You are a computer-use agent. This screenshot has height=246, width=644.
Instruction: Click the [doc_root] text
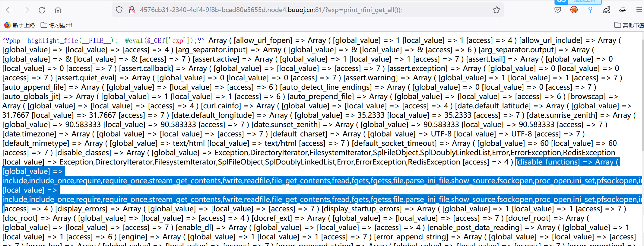point(20,218)
